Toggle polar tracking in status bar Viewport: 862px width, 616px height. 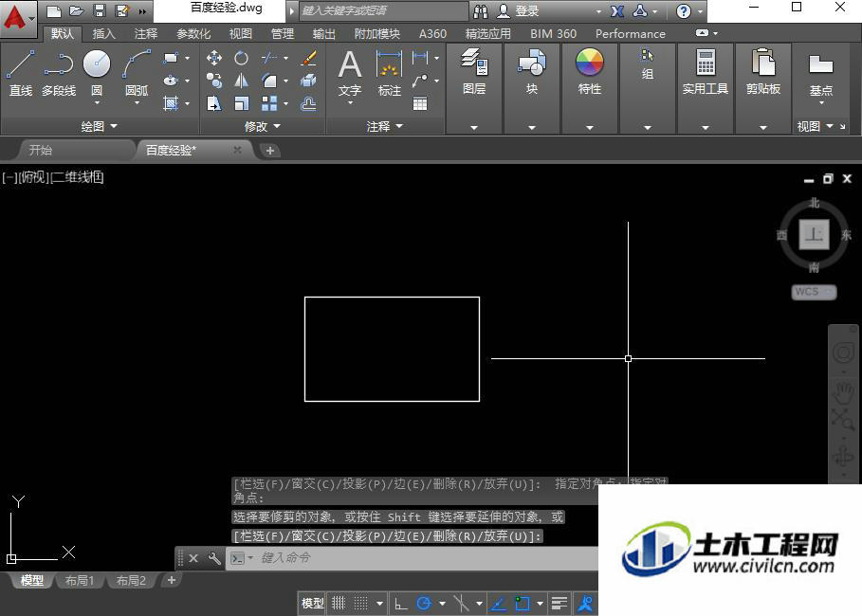tap(423, 604)
